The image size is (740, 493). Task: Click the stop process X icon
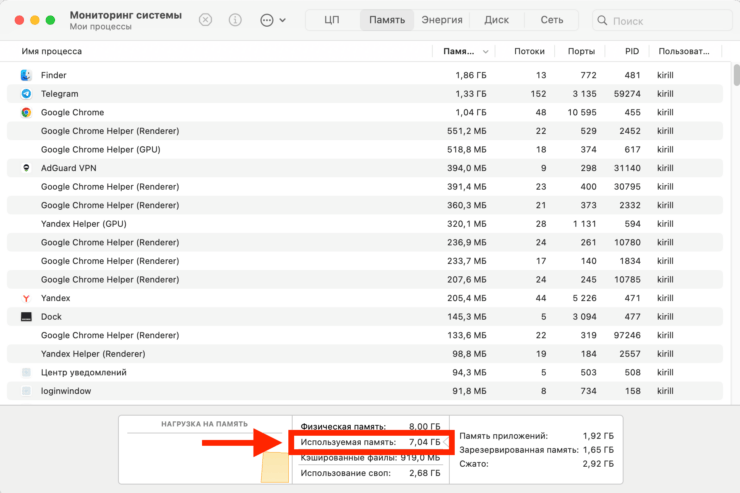205,20
